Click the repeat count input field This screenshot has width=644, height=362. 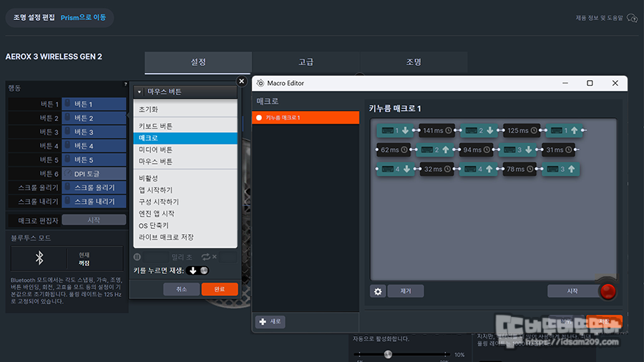(x=228, y=258)
